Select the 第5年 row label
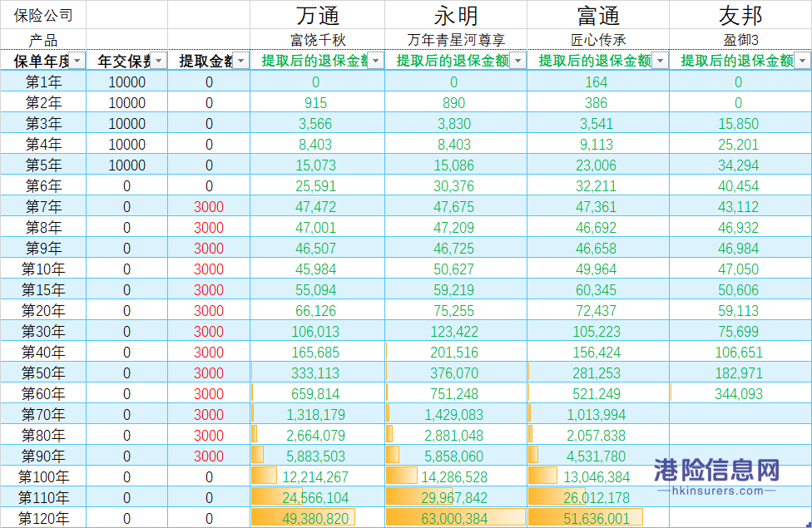This screenshot has width=812, height=528. tap(43, 165)
